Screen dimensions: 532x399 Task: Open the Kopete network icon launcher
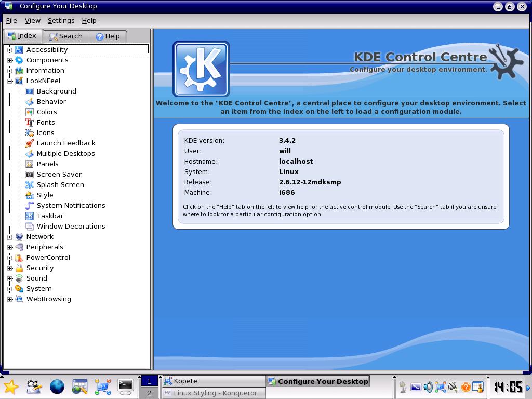pyautogui.click(x=103, y=387)
